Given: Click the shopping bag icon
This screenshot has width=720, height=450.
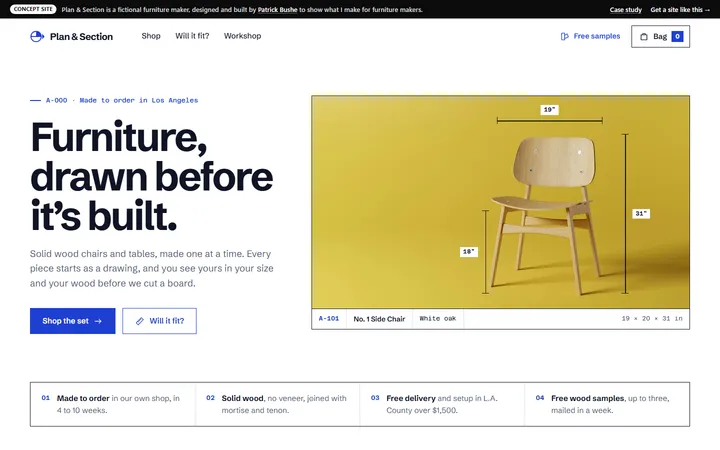Looking at the screenshot, I should click(644, 37).
